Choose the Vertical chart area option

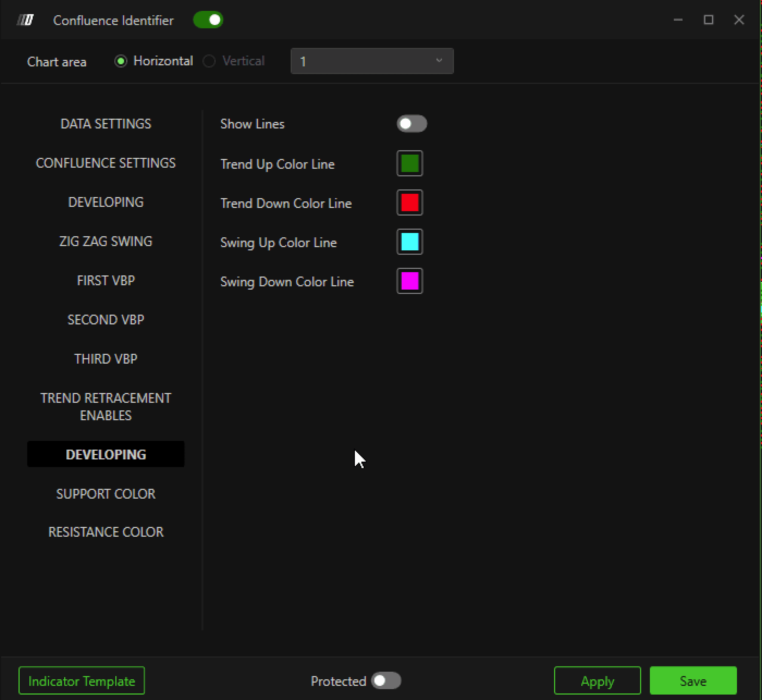click(209, 61)
